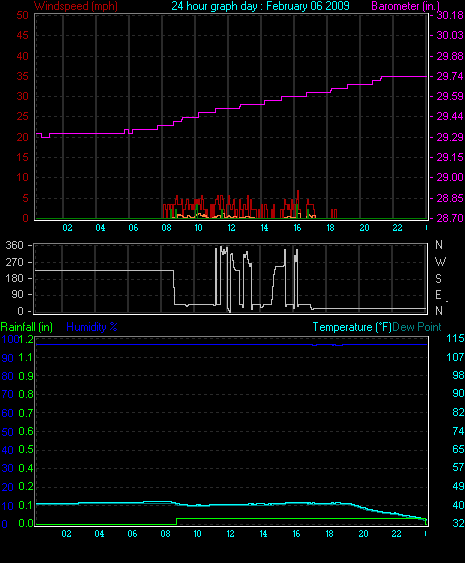Click the W compass label on direction chart
The image size is (465, 563).
(440, 262)
